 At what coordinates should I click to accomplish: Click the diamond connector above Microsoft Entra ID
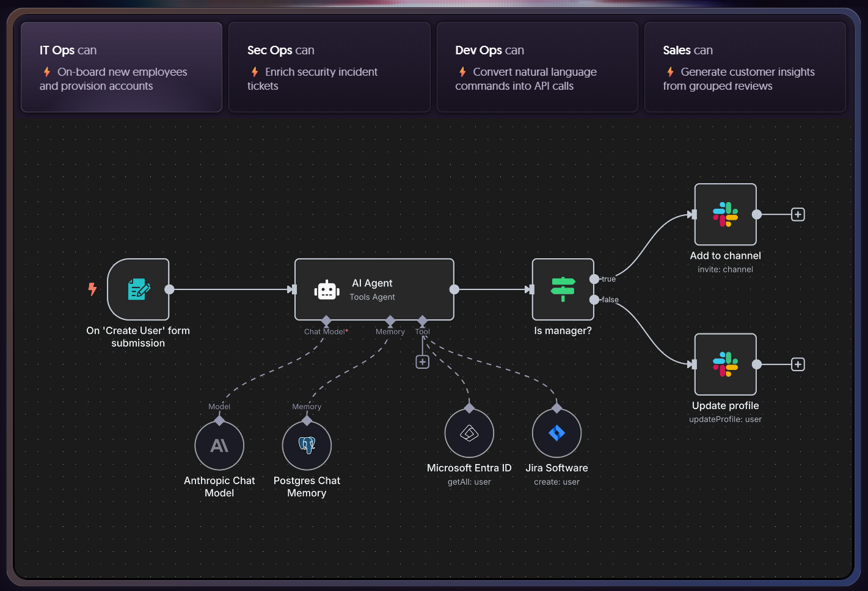469,408
